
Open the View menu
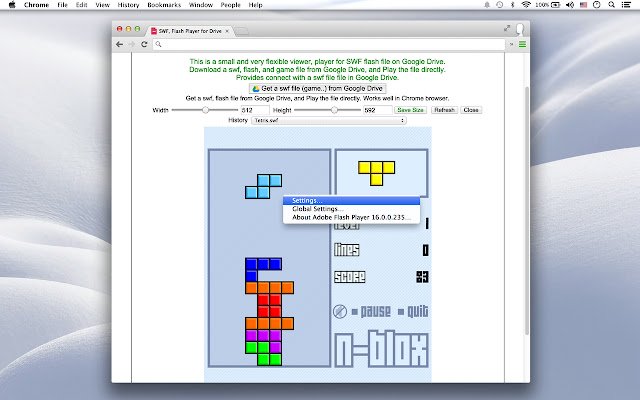click(102, 5)
